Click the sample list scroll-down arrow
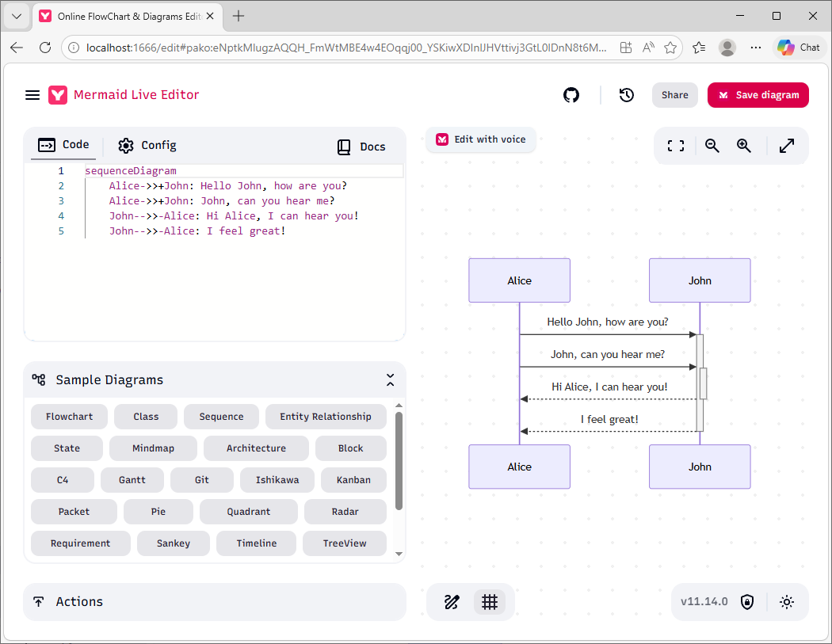This screenshot has width=832, height=644. 399,554
